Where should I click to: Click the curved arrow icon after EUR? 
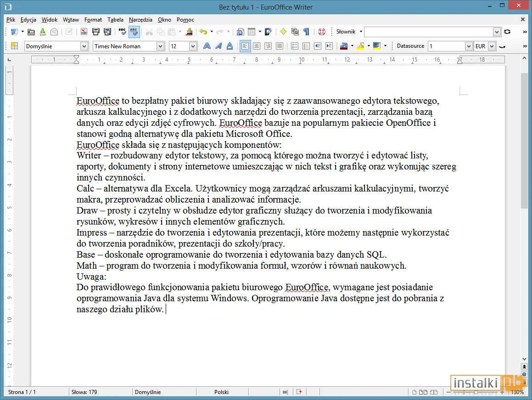(x=503, y=46)
